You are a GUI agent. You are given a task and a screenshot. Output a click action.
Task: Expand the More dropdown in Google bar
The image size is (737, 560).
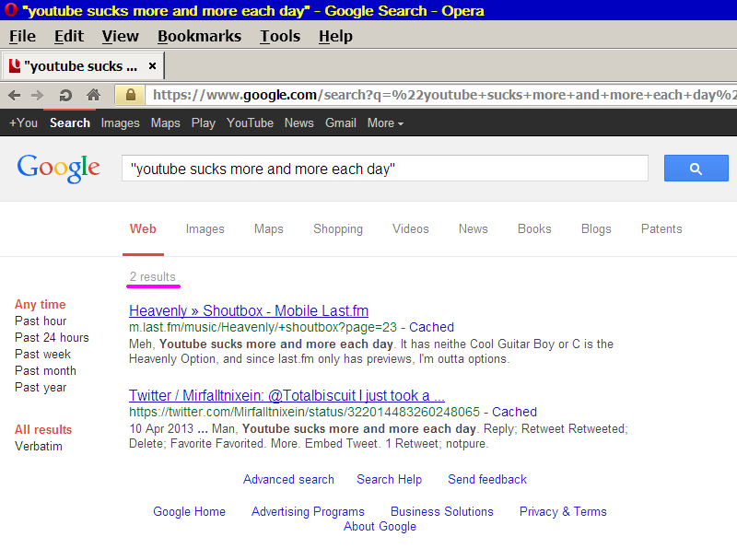[385, 123]
